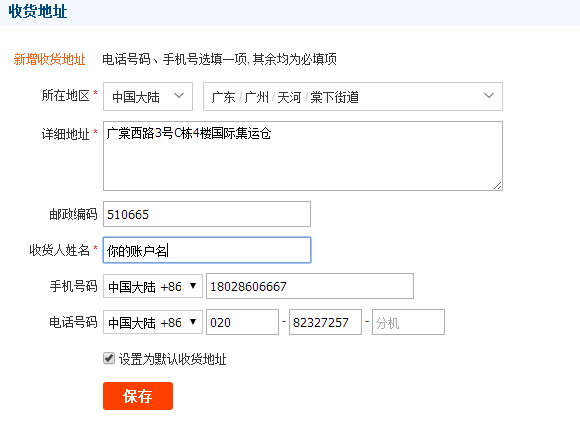The height and width of the screenshot is (429, 580).
Task: Click the 邮政编码 postal code field
Action: coord(207,214)
